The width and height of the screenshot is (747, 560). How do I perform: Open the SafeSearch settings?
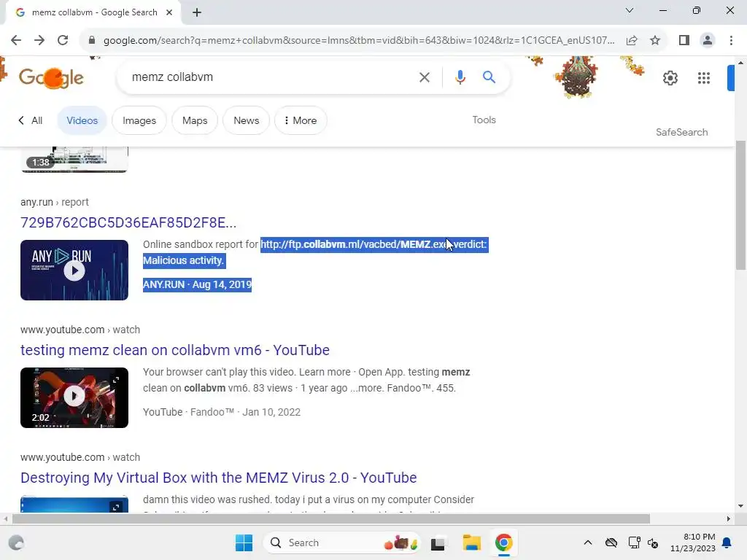[x=682, y=133]
